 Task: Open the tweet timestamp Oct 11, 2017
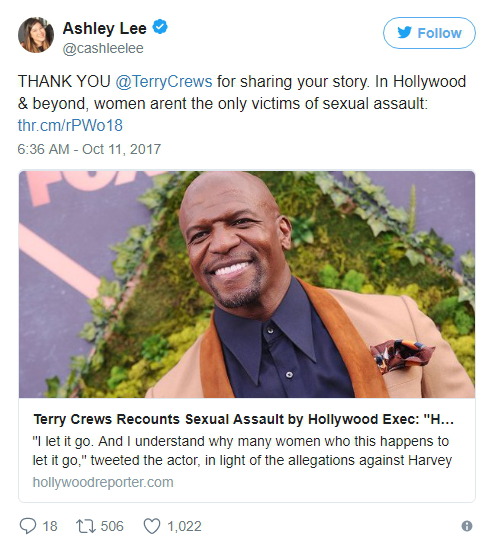click(89, 149)
